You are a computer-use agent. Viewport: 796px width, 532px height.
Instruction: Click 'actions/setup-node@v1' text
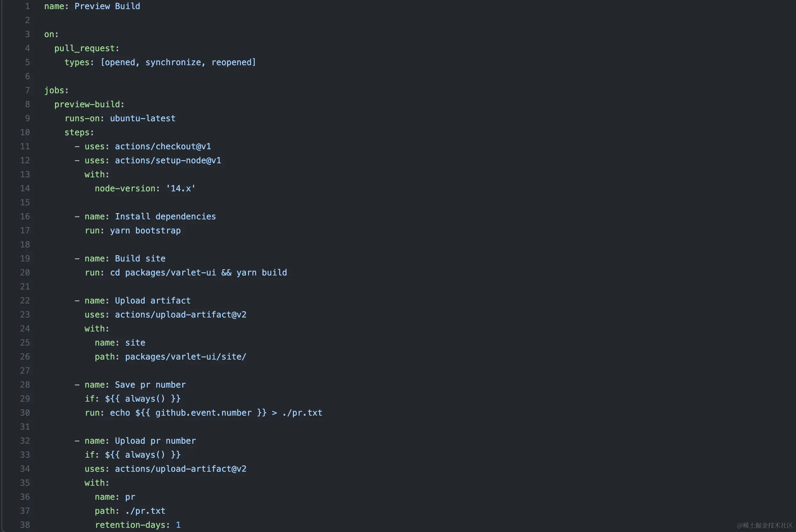(168, 161)
